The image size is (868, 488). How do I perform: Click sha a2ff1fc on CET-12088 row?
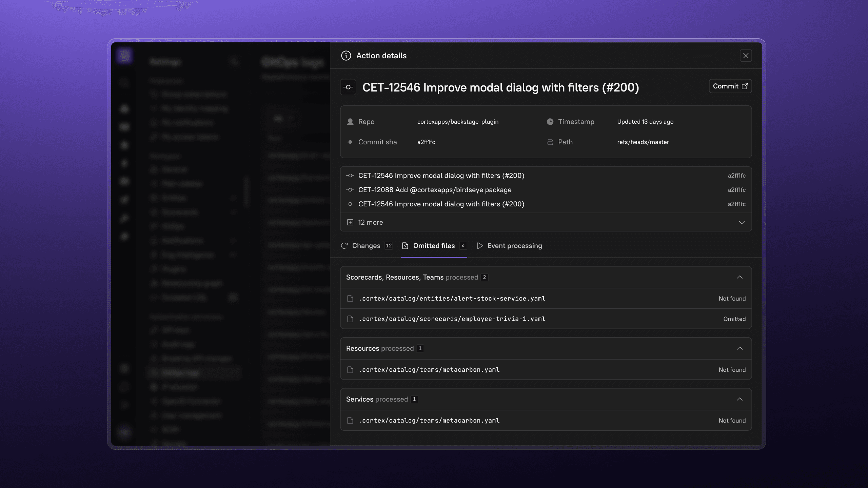click(736, 190)
